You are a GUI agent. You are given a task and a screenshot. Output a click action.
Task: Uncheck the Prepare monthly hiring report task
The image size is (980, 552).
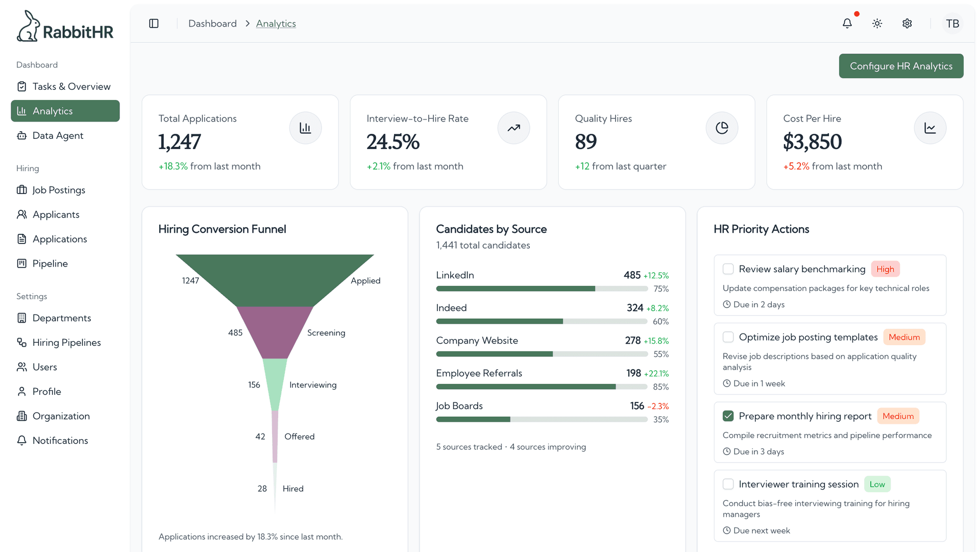pos(728,416)
